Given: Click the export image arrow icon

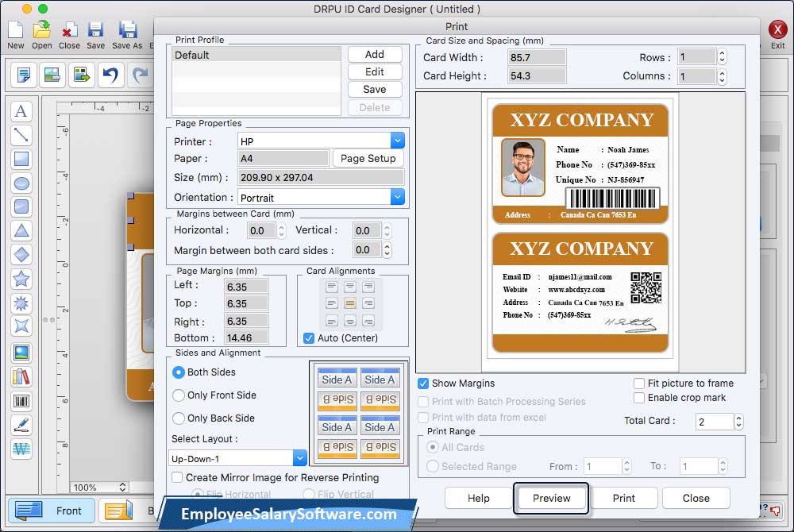Looking at the screenshot, I should 82,75.
